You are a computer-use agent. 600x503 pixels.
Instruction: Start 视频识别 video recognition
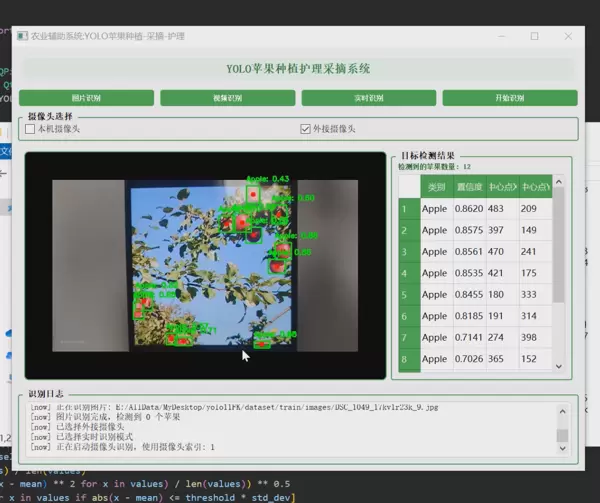click(229, 98)
